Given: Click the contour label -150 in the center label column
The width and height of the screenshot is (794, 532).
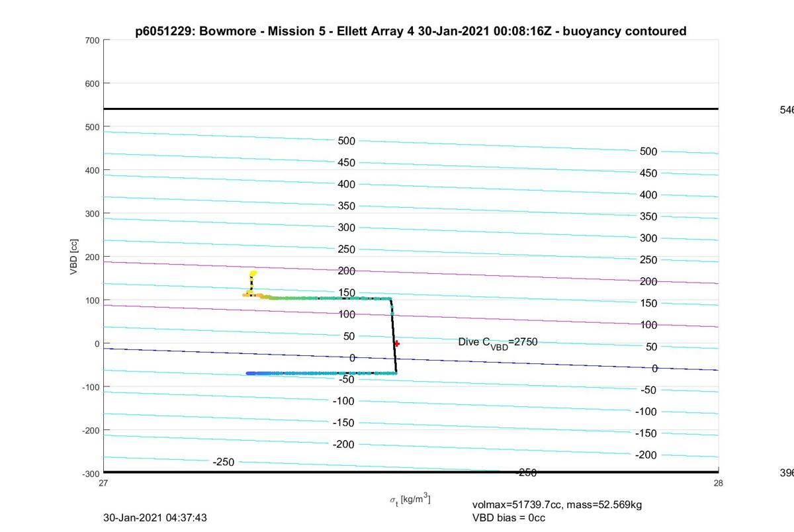Looking at the screenshot, I should coord(343,422).
